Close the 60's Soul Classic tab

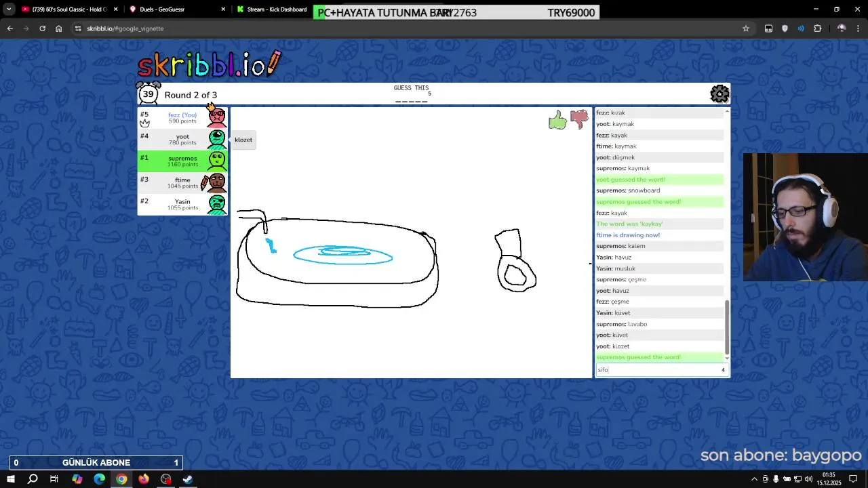coord(115,9)
